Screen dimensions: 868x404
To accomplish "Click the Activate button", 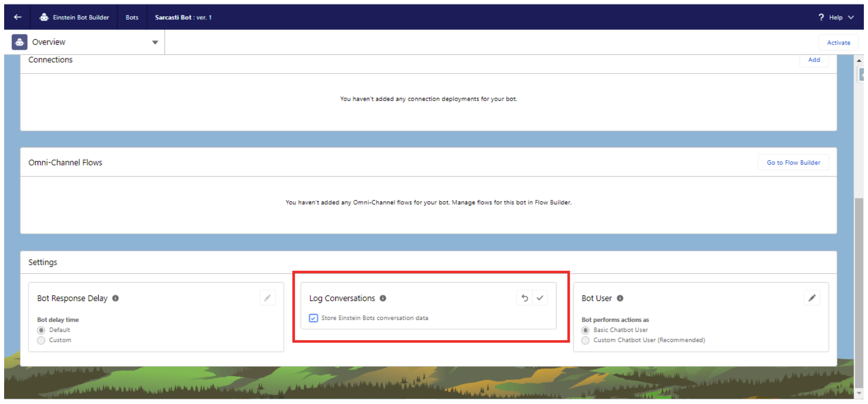I will [838, 42].
